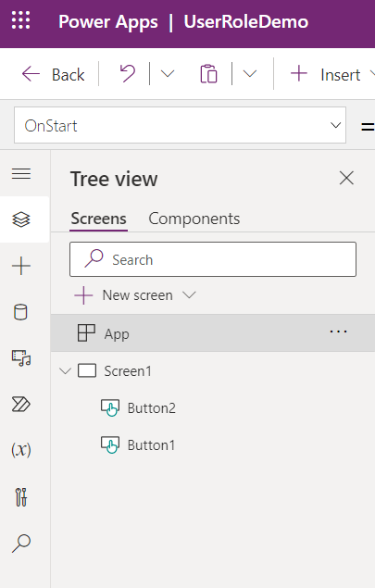Open the Media pane icon

click(x=21, y=358)
